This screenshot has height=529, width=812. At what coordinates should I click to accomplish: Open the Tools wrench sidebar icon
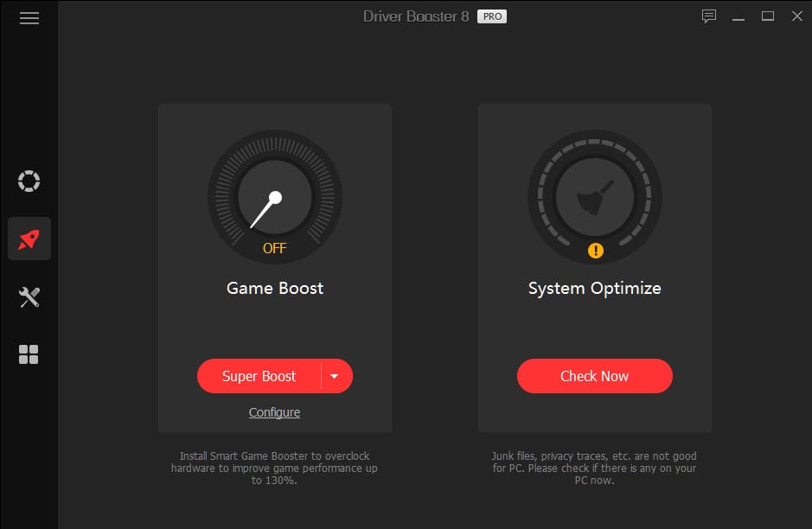tap(29, 297)
